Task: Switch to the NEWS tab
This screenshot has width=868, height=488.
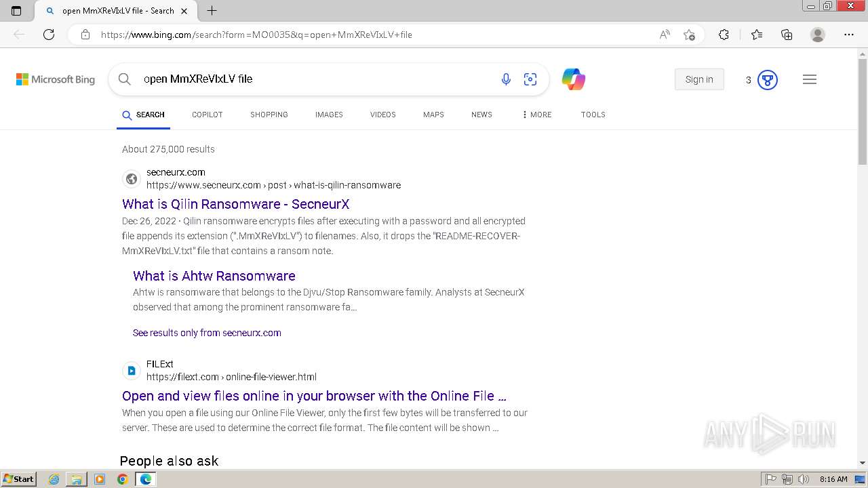Action: coord(481,115)
